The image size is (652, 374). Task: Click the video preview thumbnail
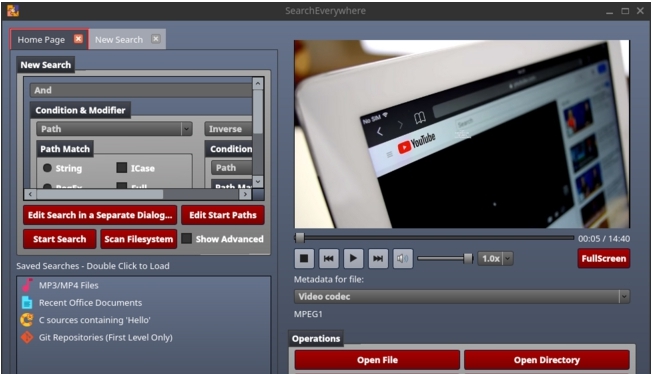(x=462, y=134)
